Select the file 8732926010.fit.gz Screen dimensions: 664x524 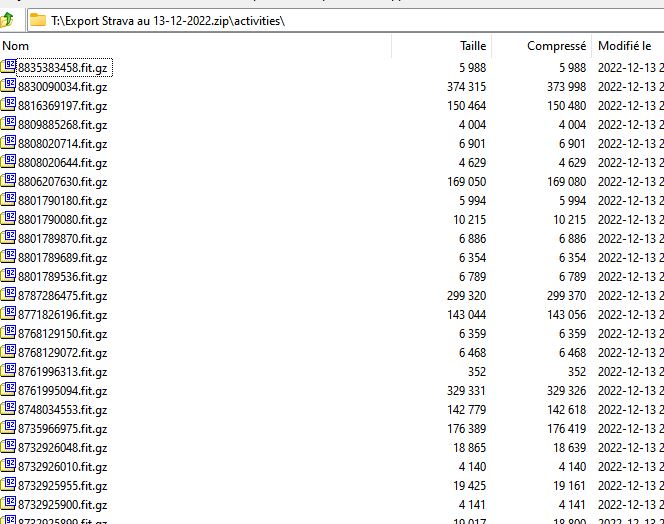point(62,467)
